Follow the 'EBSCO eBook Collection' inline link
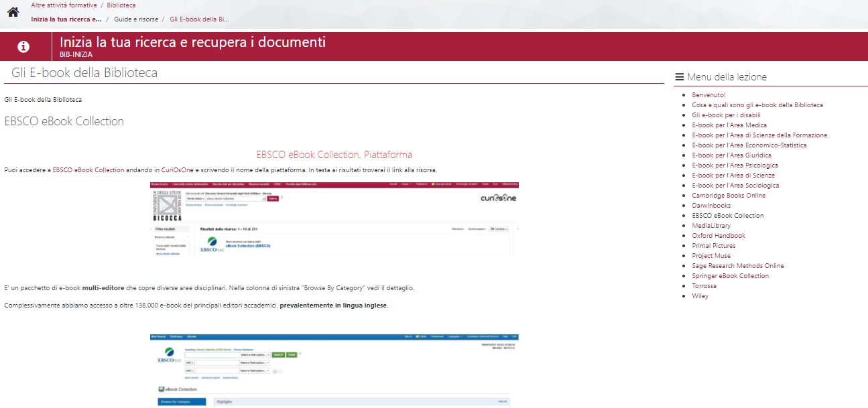 pyautogui.click(x=88, y=170)
